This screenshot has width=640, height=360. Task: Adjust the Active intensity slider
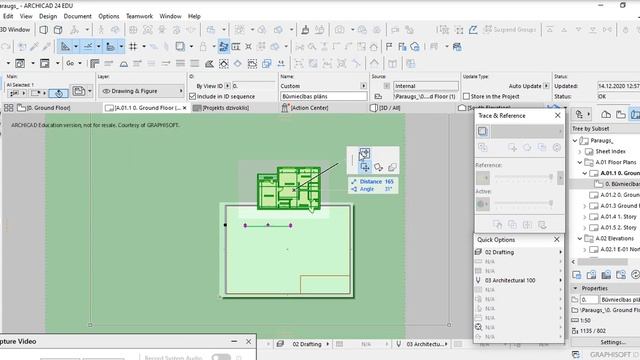[524, 203]
